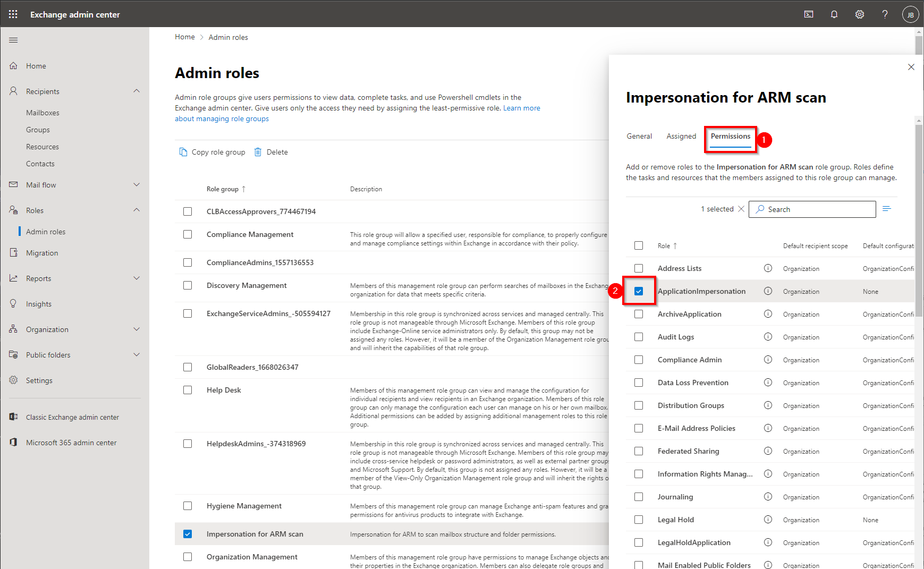This screenshot has width=924, height=569.
Task: Clear the 1 selected filter X
Action: pos(741,209)
